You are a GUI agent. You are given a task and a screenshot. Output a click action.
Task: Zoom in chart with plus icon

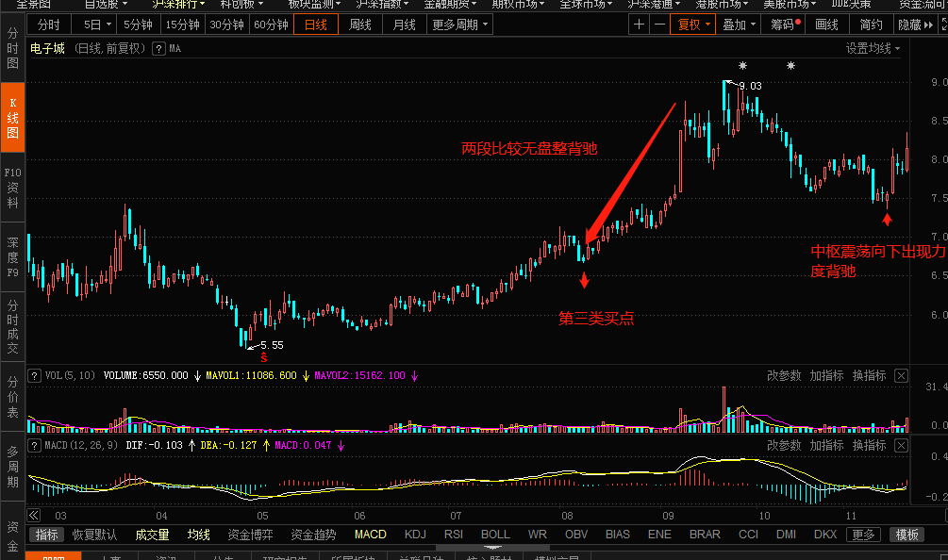[639, 25]
